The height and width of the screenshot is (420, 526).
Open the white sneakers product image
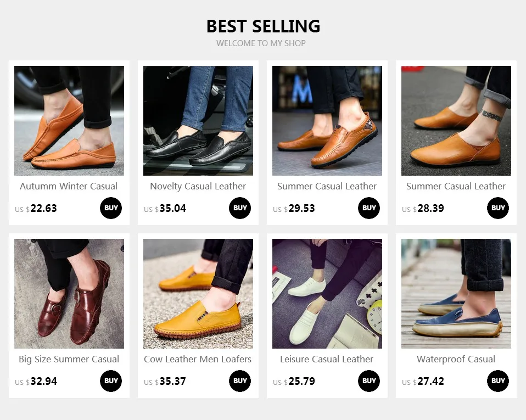tap(327, 294)
